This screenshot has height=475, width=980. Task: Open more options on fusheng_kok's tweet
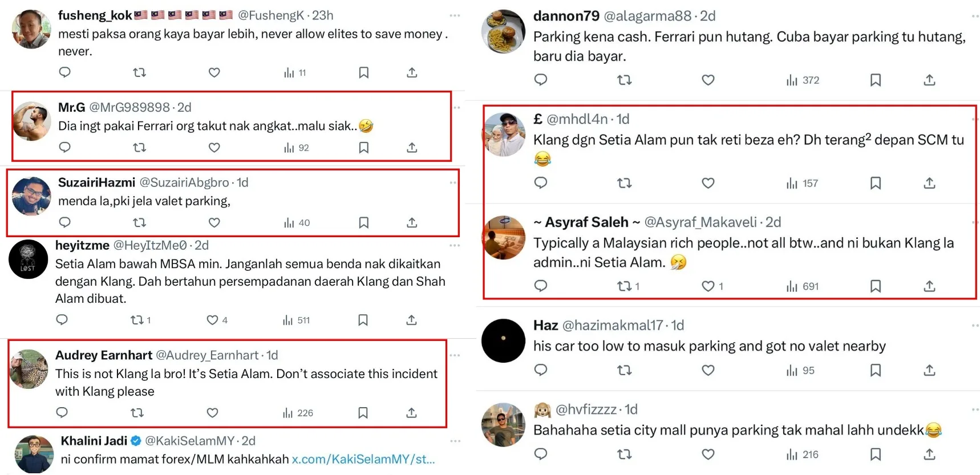click(x=455, y=15)
